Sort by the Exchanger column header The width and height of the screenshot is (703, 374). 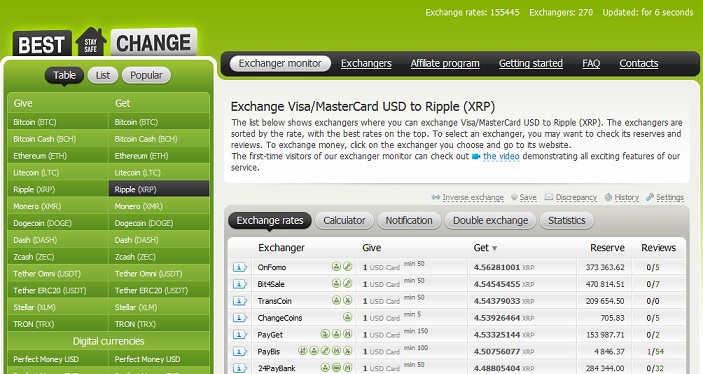tap(281, 248)
